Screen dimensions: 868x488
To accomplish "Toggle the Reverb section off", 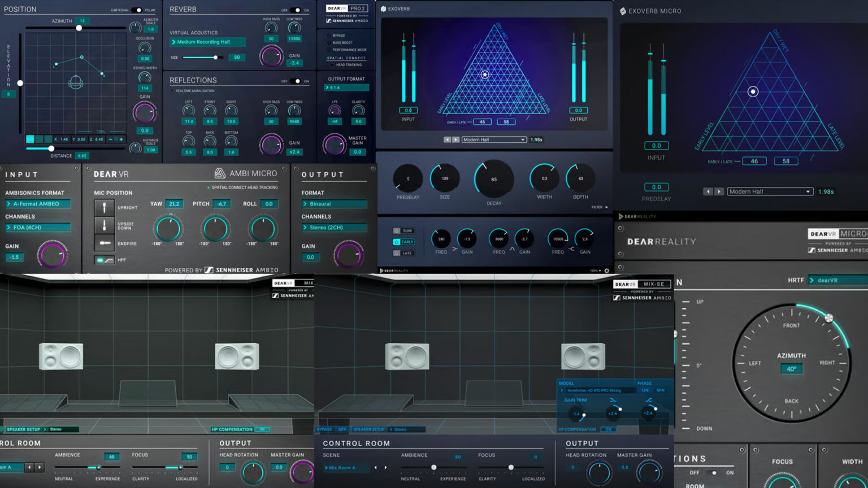I will (x=293, y=10).
